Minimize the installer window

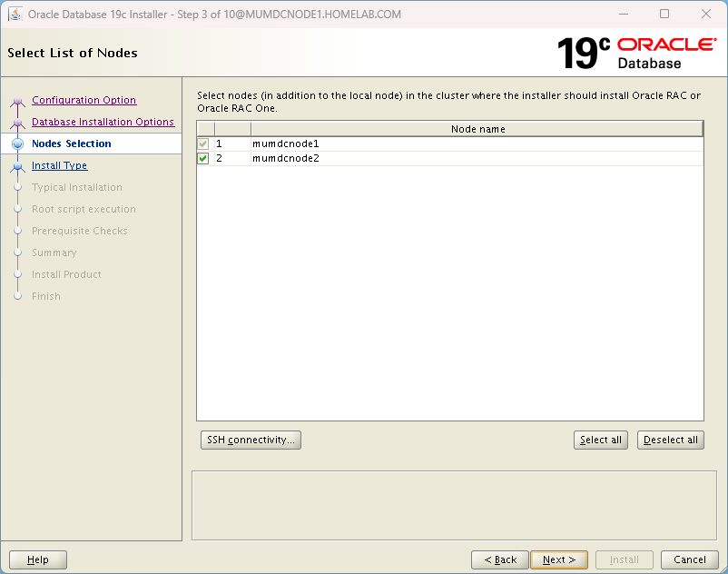pyautogui.click(x=623, y=15)
